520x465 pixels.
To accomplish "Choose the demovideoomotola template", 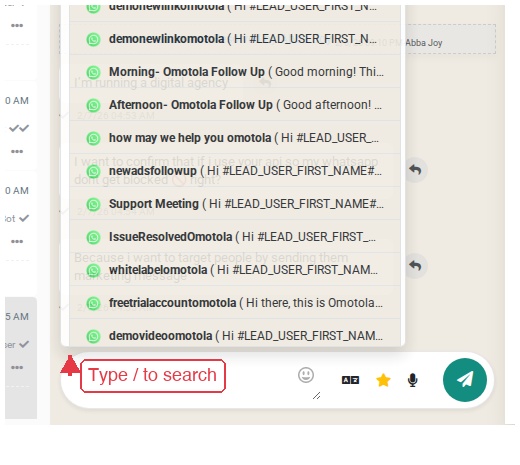I will click(235, 333).
